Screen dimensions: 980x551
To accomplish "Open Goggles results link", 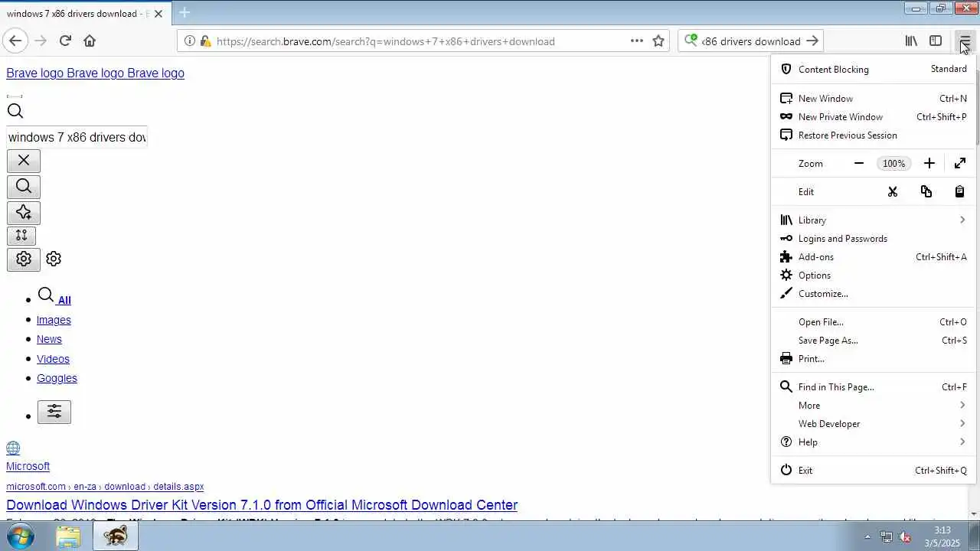I will click(x=57, y=378).
